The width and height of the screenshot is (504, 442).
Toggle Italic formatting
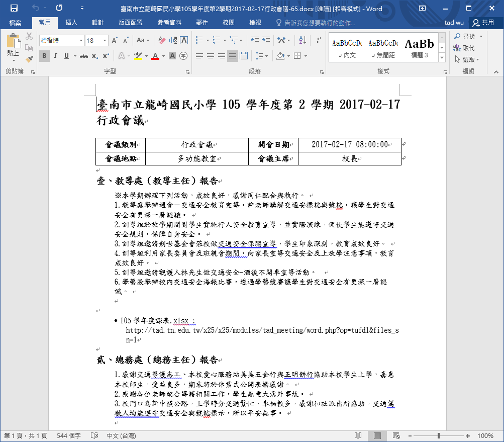coord(56,56)
